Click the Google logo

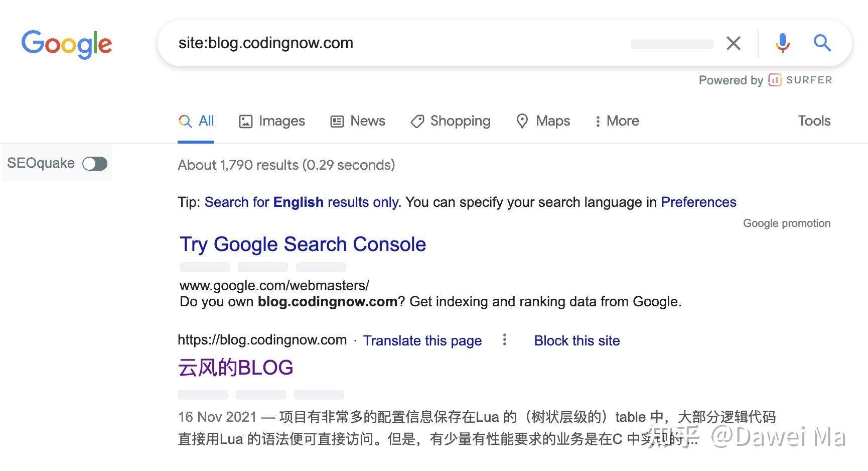[66, 44]
